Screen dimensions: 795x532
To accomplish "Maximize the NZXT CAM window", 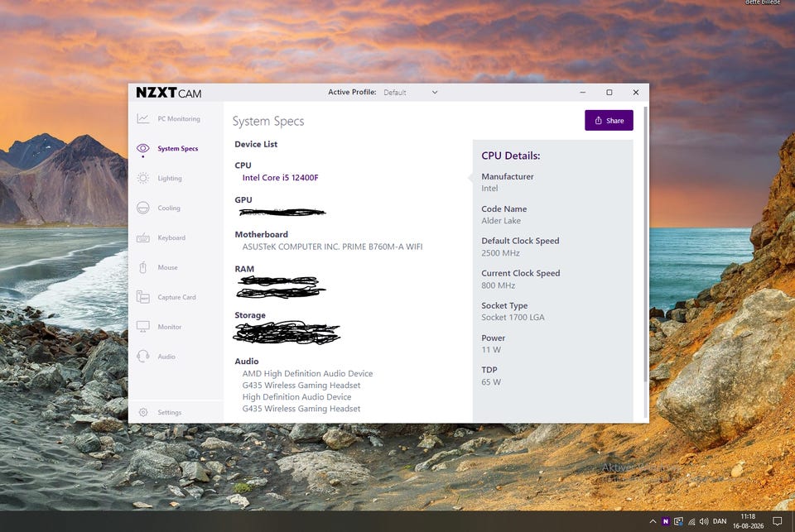I will [x=609, y=92].
